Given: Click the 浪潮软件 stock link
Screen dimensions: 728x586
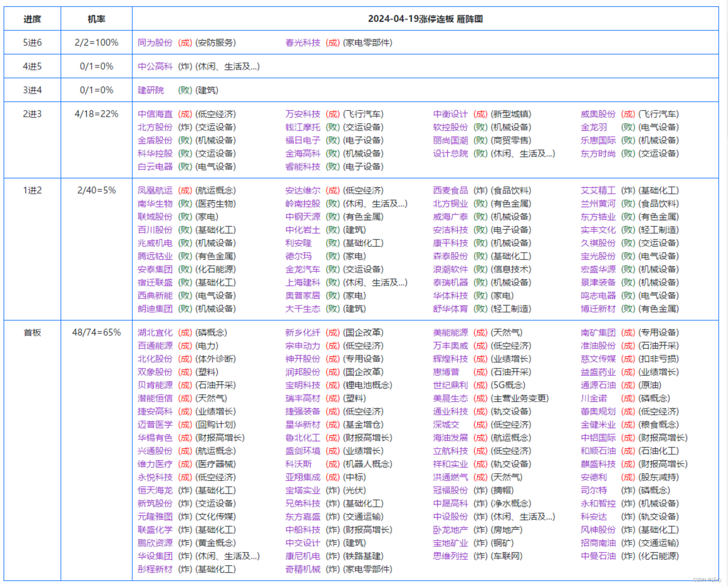Looking at the screenshot, I should coord(450,269).
